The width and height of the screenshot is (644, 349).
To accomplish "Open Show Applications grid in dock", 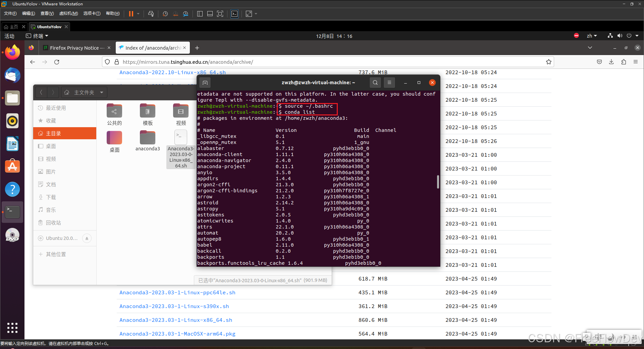I will (x=12, y=328).
